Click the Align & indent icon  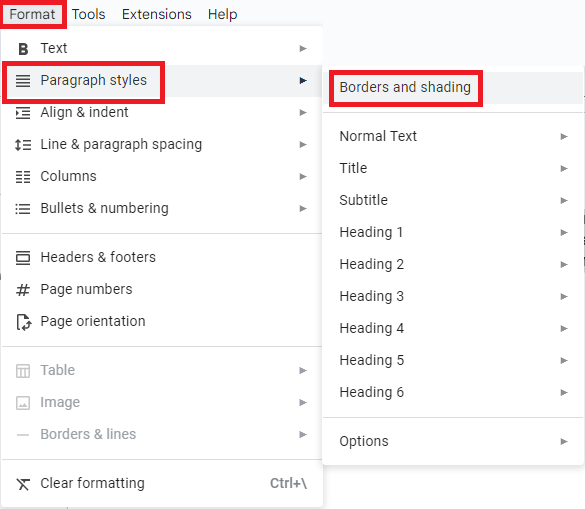23,113
